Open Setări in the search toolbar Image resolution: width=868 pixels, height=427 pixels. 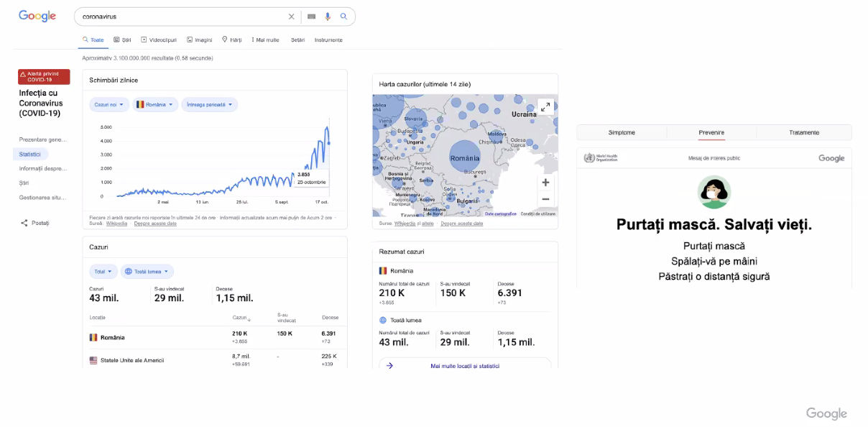[298, 40]
